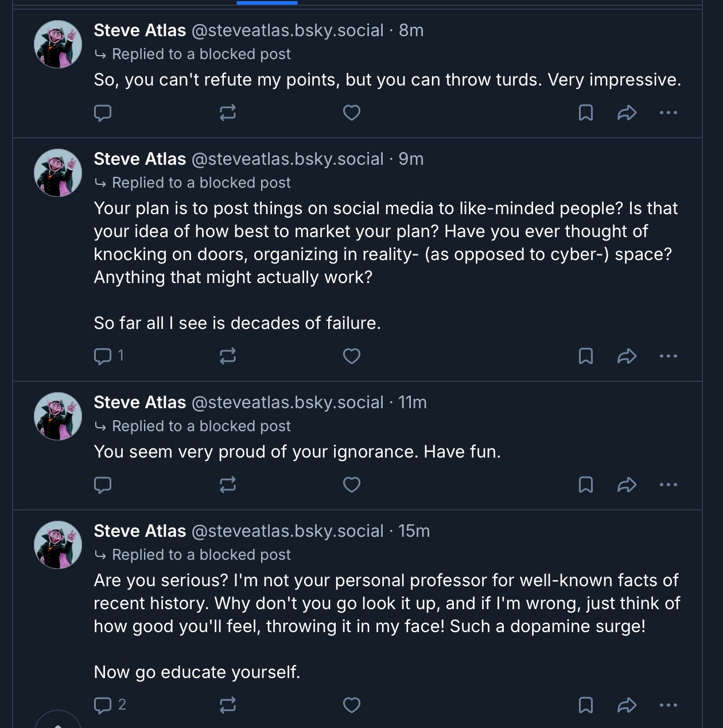
Task: Open Steve Atlas profile from top post
Action: tap(140, 30)
